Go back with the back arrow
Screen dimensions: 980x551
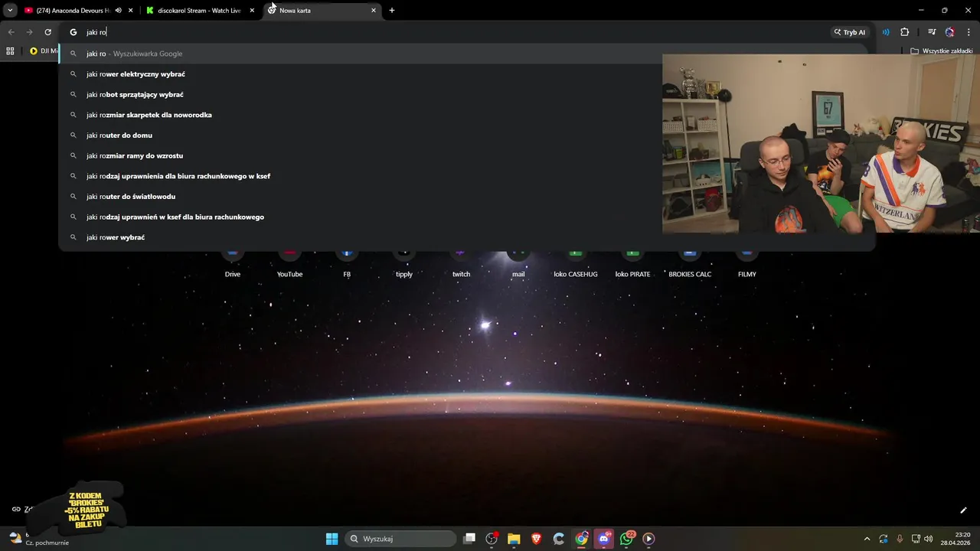(11, 32)
